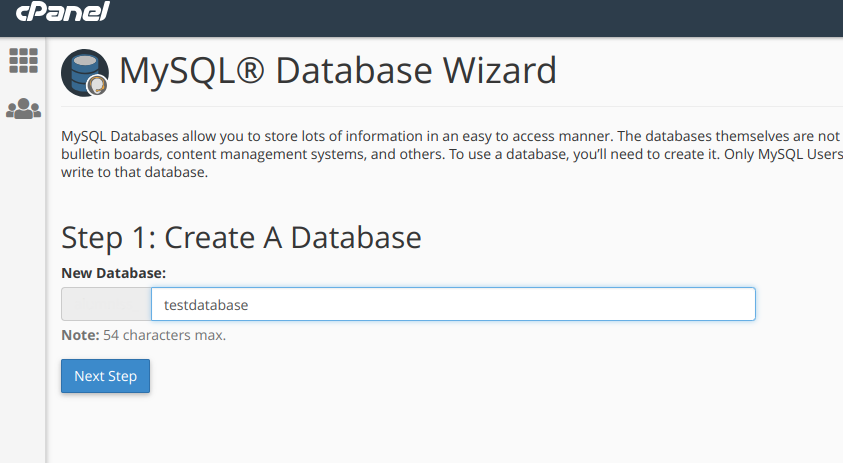Open the grid home icon in sidebar
The height and width of the screenshot is (463, 843).
pyautogui.click(x=24, y=60)
